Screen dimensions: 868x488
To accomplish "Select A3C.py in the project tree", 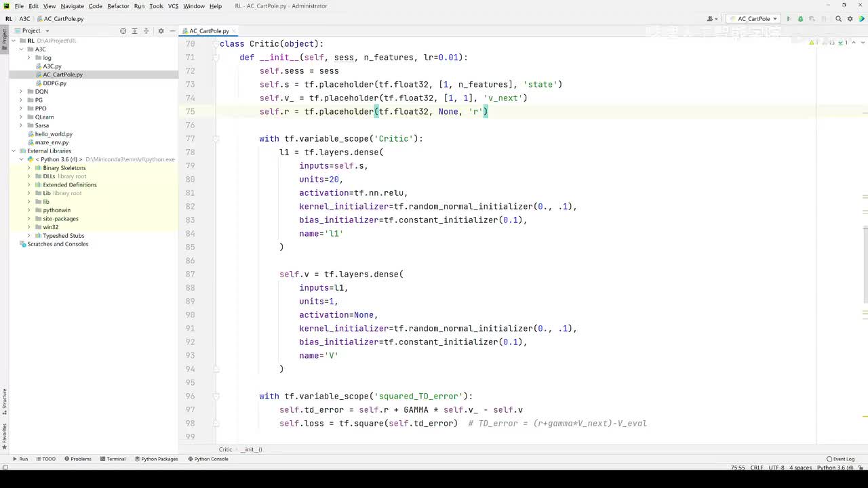I will [52, 66].
